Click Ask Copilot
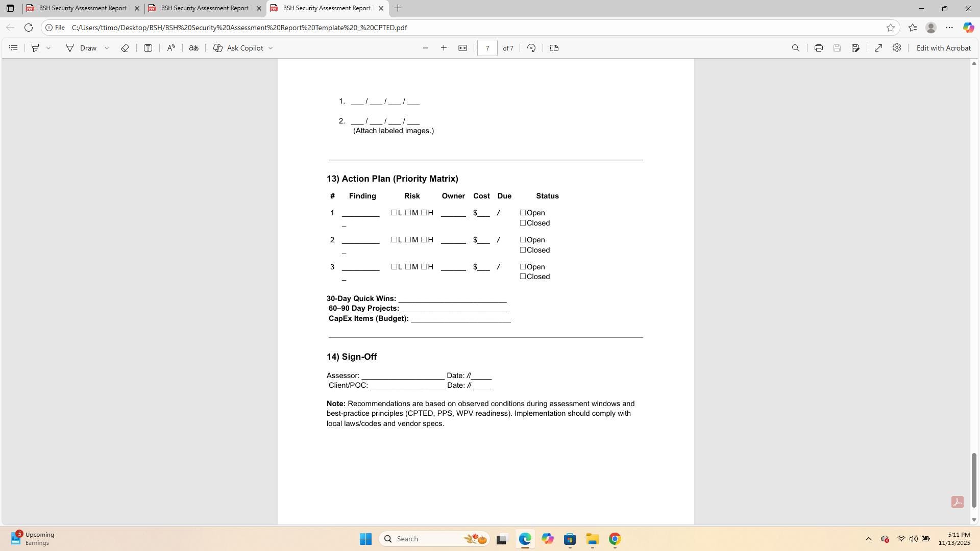 (x=238, y=48)
